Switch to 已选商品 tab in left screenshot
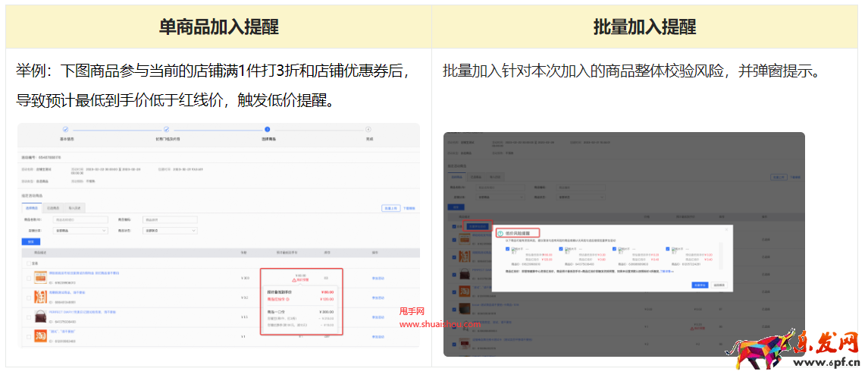The width and height of the screenshot is (868, 378). click(53, 209)
